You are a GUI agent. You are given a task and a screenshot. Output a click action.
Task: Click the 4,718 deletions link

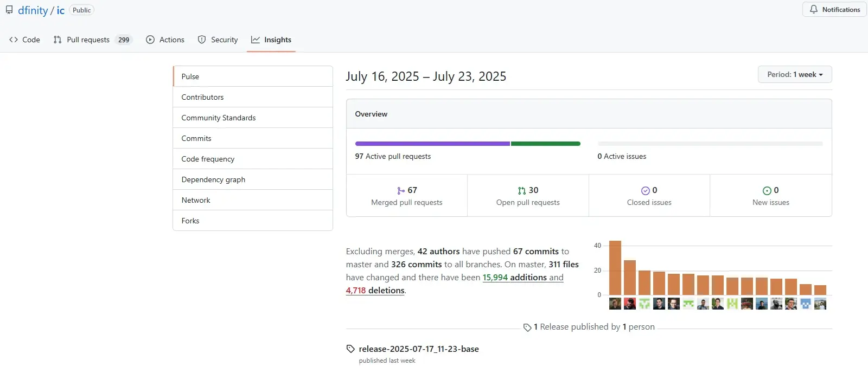375,290
